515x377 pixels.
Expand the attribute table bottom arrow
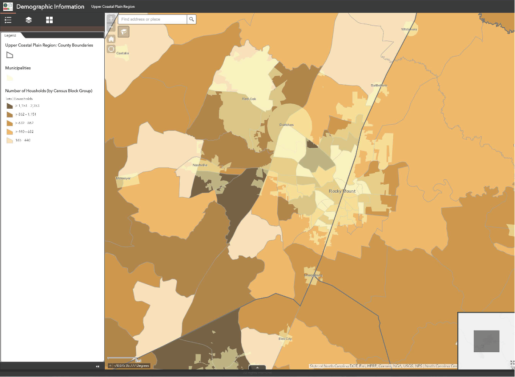click(x=257, y=368)
